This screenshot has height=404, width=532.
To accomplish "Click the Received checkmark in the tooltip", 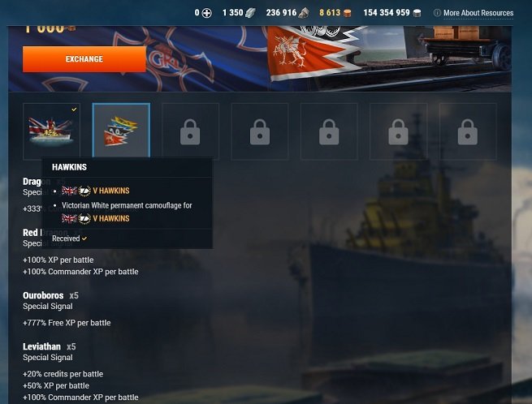I will click(x=84, y=239).
